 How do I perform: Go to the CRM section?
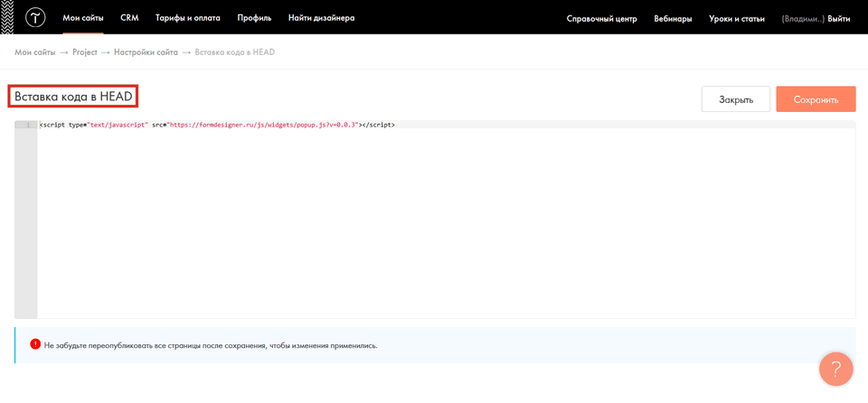(129, 18)
